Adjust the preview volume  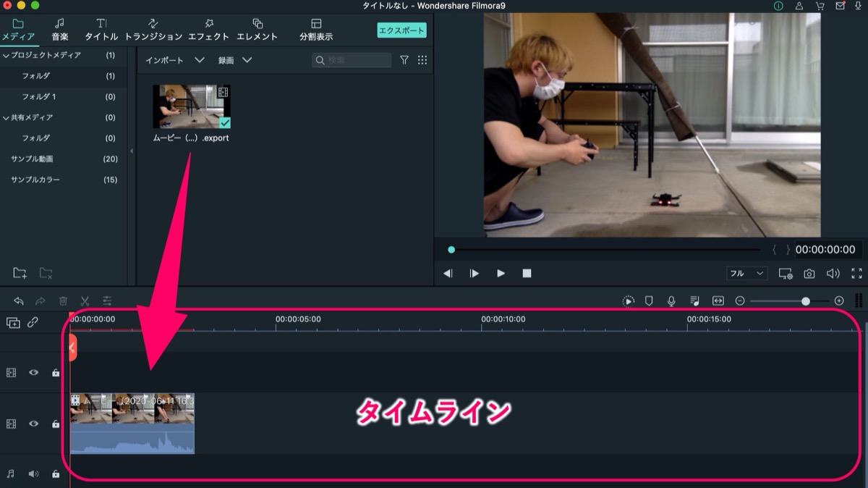pyautogui.click(x=833, y=274)
